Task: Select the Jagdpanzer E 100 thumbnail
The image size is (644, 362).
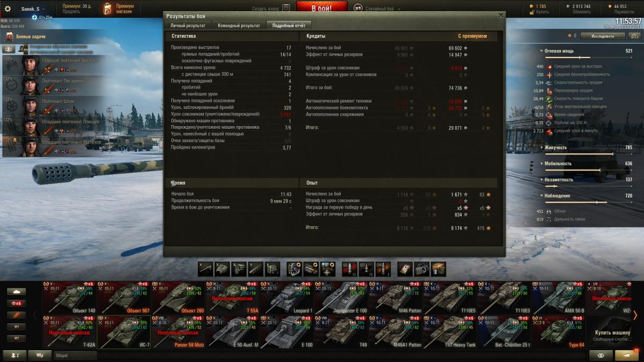Action: pos(341,298)
